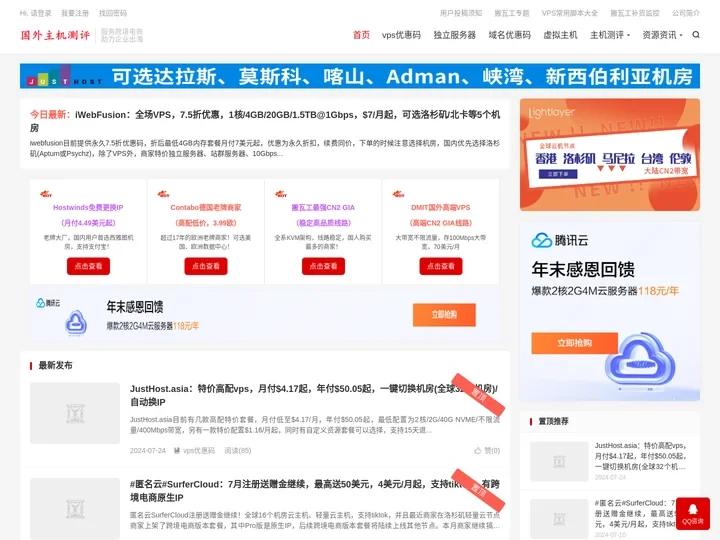Viewport: 720px width, 540px height.
Task: Click the 请登录 link
Action: [x=41, y=13]
